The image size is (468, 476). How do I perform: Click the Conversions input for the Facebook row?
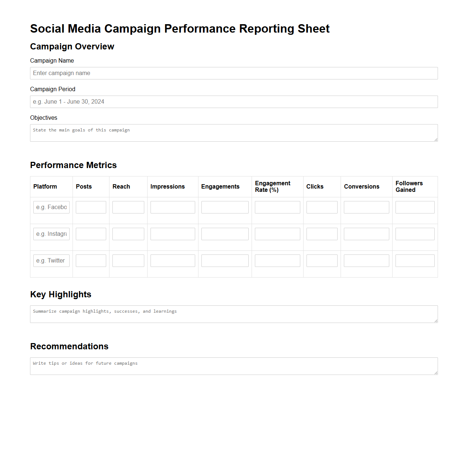point(366,207)
